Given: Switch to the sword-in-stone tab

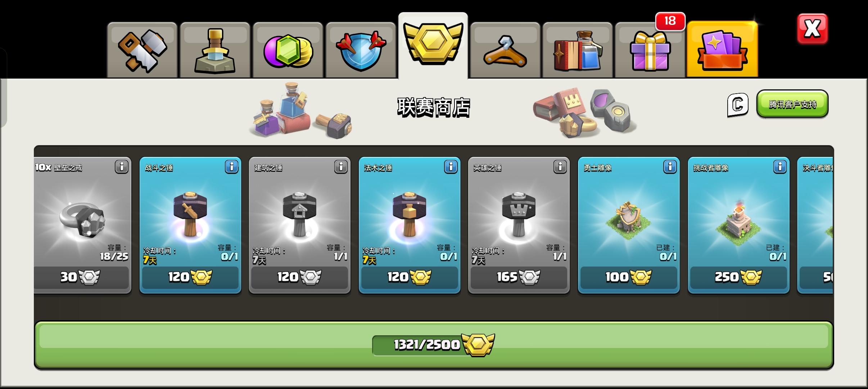Looking at the screenshot, I should click(x=215, y=50).
